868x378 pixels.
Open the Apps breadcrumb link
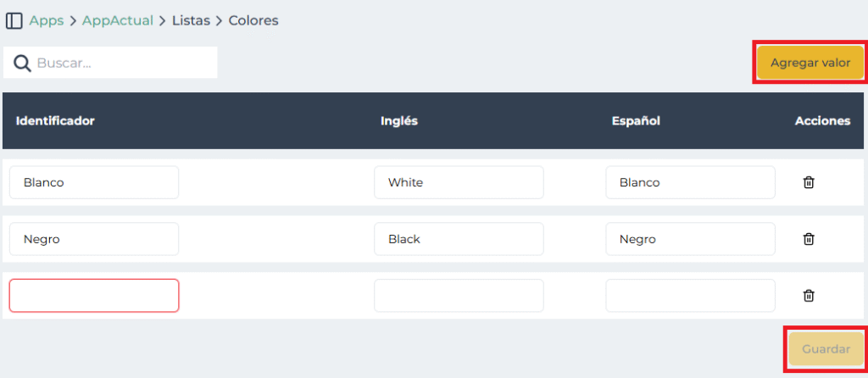[47, 20]
